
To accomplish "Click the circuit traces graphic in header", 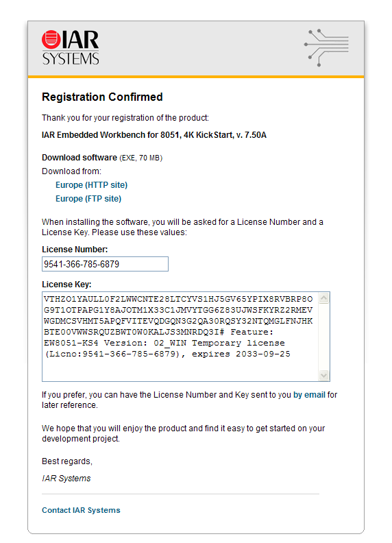I will (x=326, y=48).
